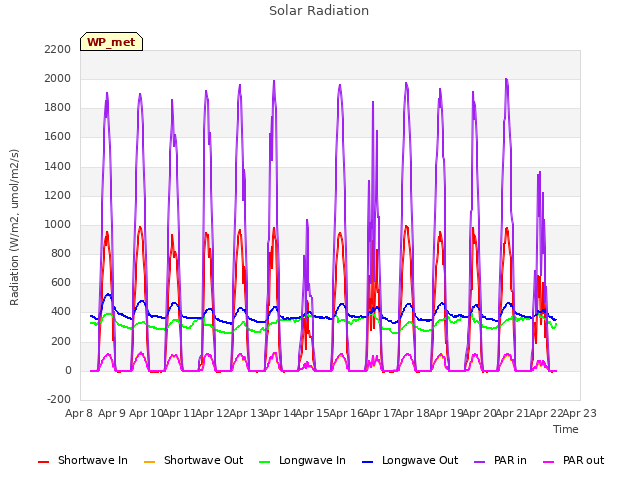Click the 1000 y-axis tick label
Image resolution: width=640 pixels, height=480 pixels.
(x=58, y=224)
